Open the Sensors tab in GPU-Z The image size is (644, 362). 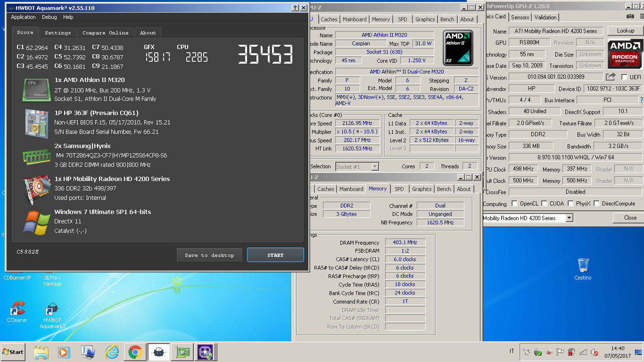[520, 17]
